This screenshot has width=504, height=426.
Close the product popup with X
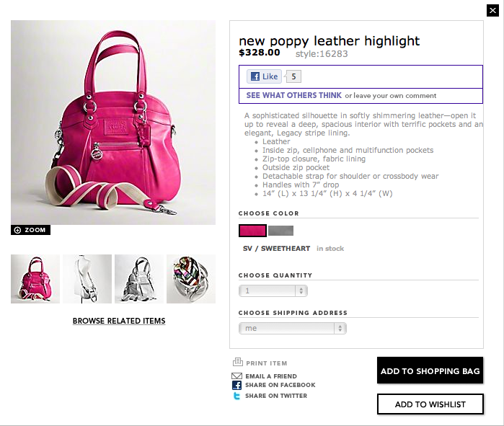492,11
